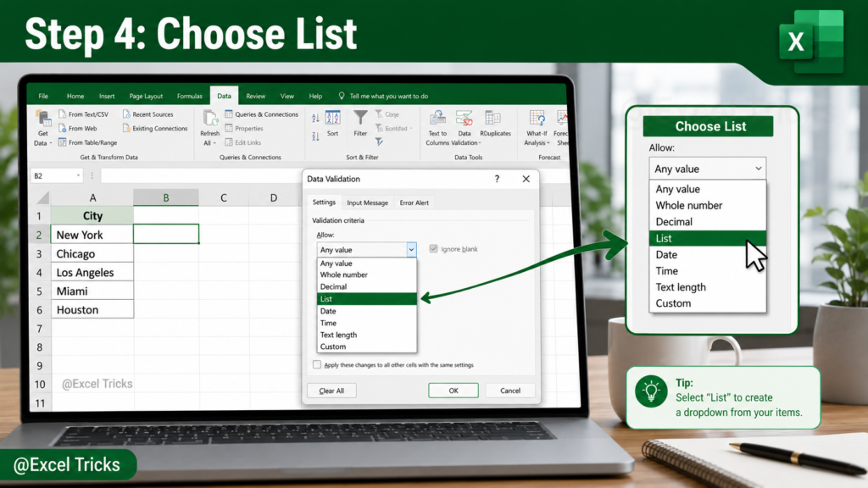The height and width of the screenshot is (488, 868).
Task: Open Any value combo in Choose List panel
Action: click(708, 169)
